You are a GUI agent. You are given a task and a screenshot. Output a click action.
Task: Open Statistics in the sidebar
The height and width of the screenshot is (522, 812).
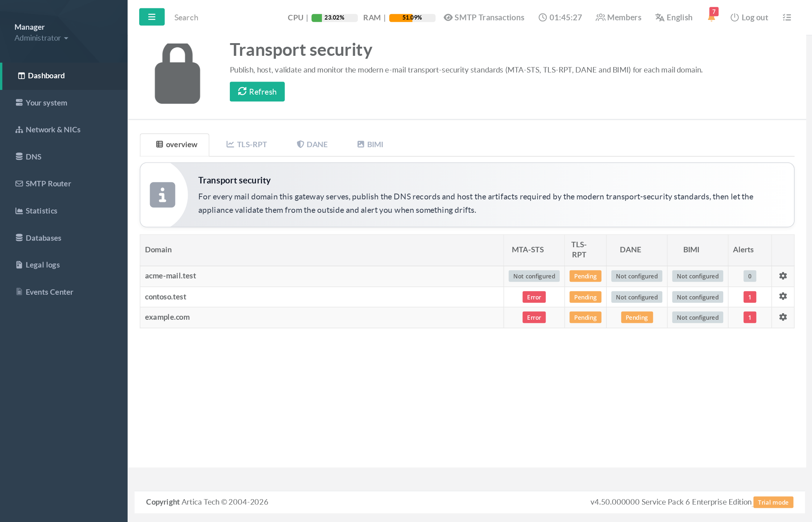(64, 211)
